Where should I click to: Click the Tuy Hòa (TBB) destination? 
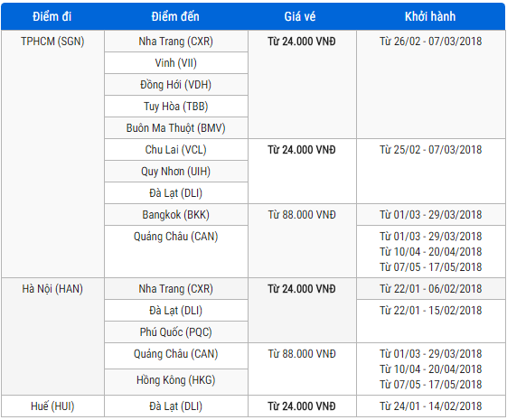pos(176,107)
